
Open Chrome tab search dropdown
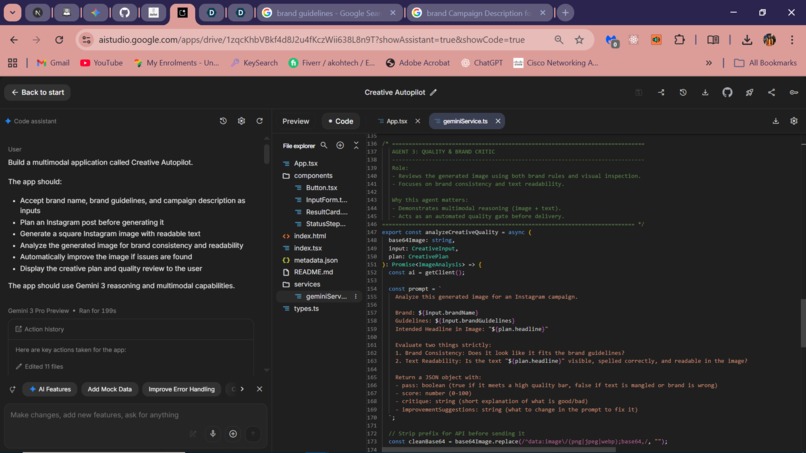[x=12, y=13]
